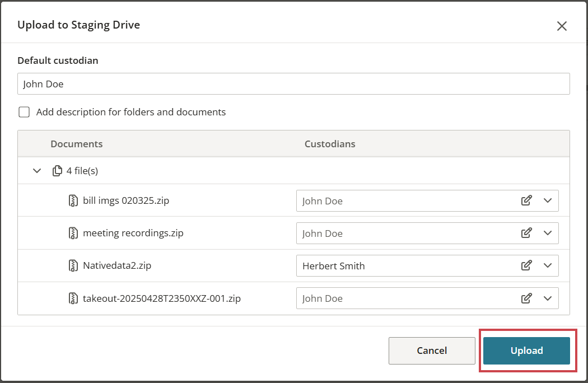Click the documents icon beside 4 file(s)
This screenshot has width=588, height=383.
pyautogui.click(x=57, y=171)
